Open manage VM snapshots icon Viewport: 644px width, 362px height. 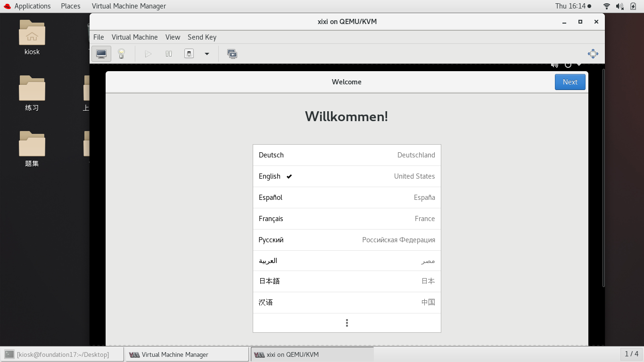tap(232, 54)
